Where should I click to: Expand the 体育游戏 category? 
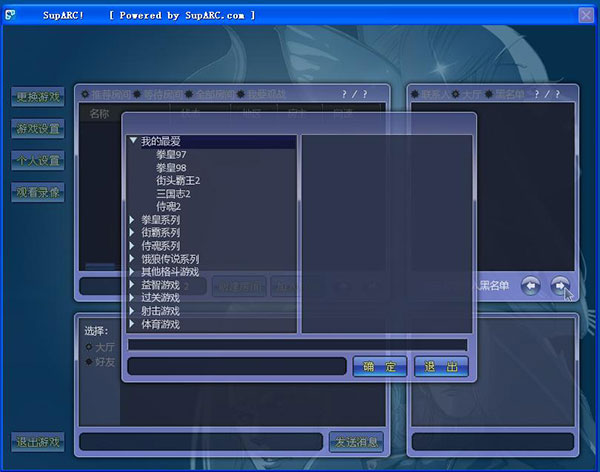[x=132, y=324]
